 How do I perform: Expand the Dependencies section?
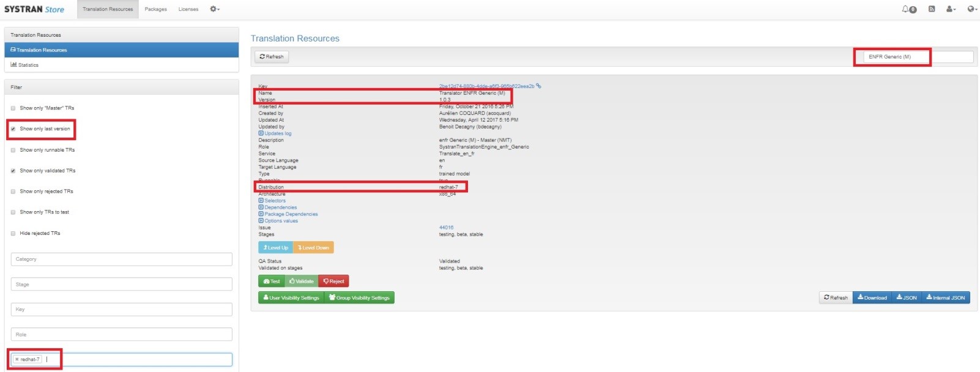tap(278, 207)
